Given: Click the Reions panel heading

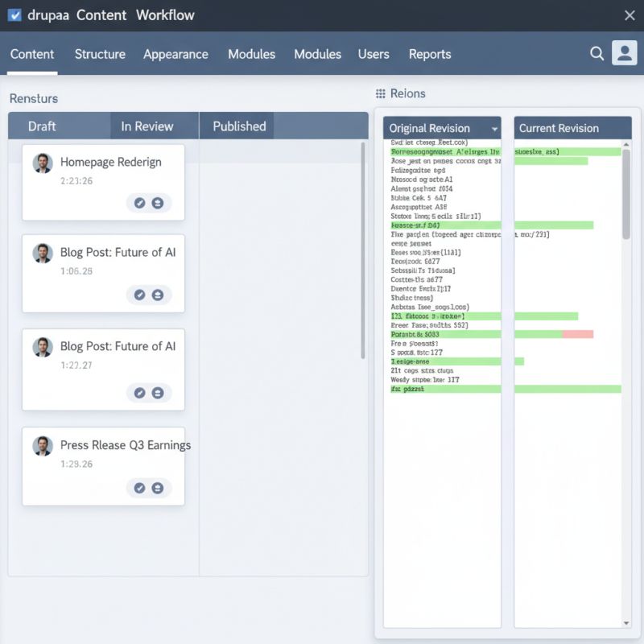Looking at the screenshot, I should pos(407,93).
